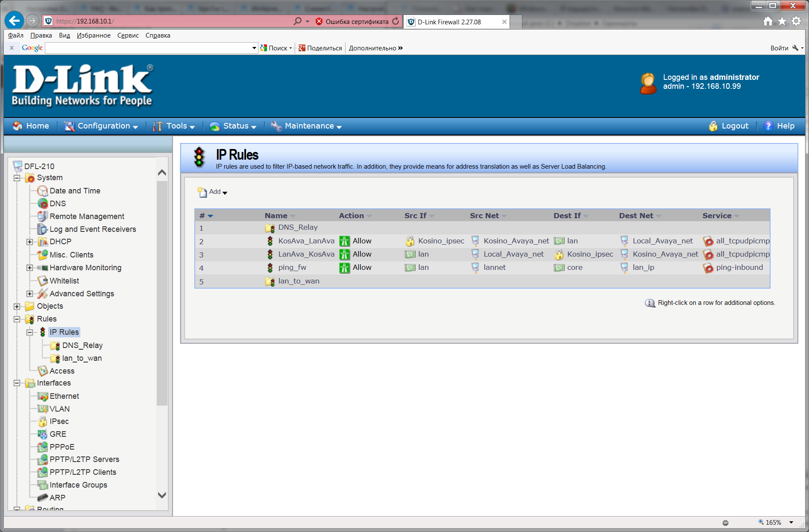Open the Status menu

(x=234, y=126)
